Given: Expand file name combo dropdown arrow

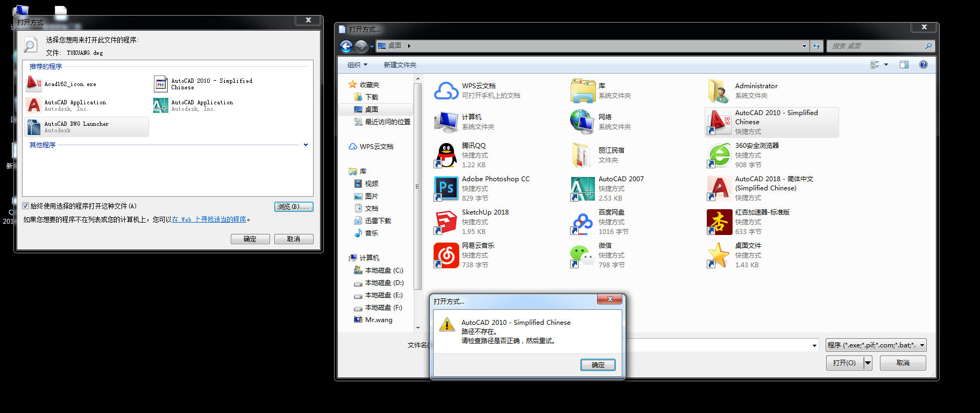Looking at the screenshot, I should [814, 346].
